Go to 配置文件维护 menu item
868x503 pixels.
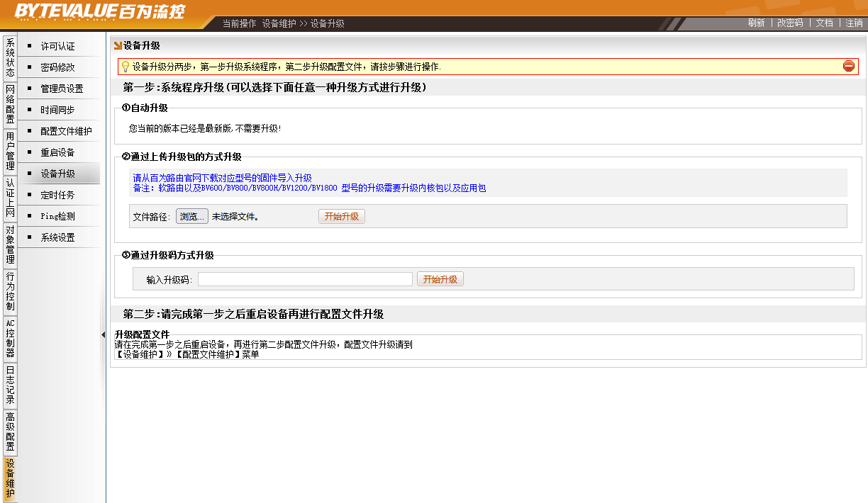[66, 132]
